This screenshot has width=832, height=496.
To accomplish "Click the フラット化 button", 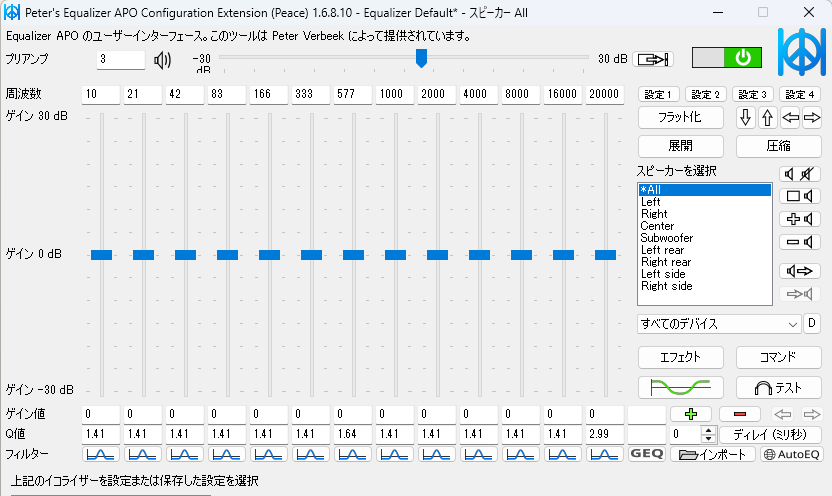I will click(680, 118).
